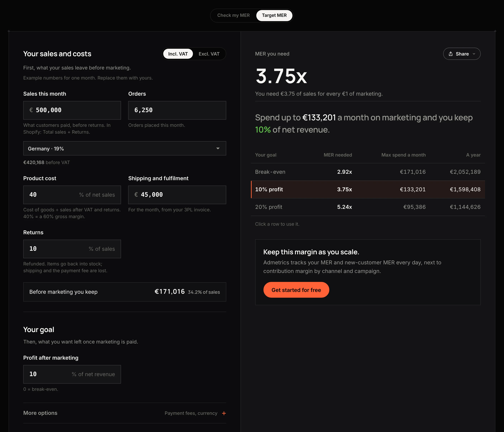
Task: Click the green 10% text
Action: pos(263,130)
